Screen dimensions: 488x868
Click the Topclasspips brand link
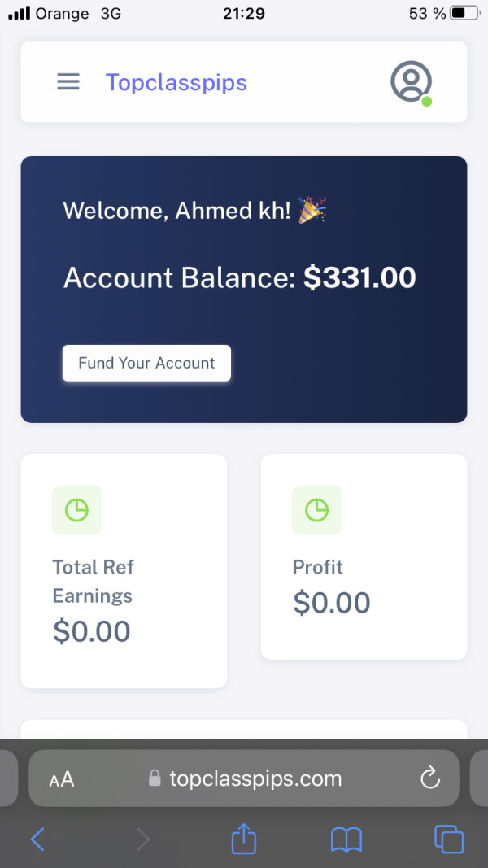click(176, 82)
